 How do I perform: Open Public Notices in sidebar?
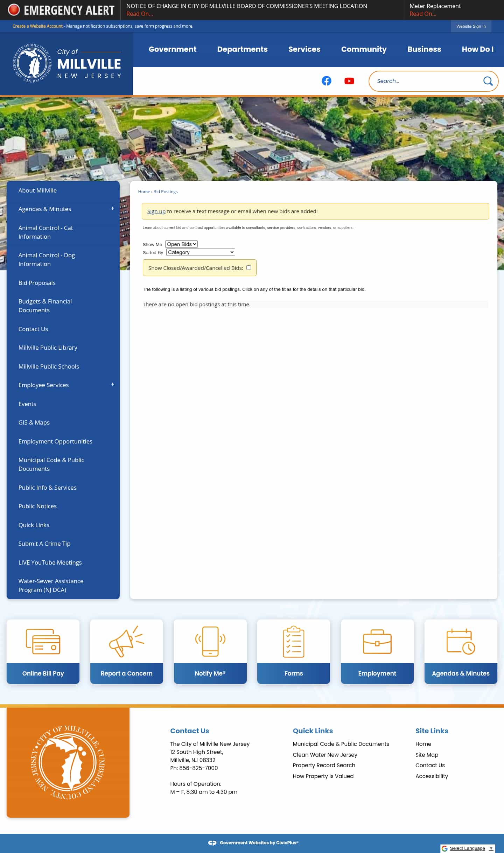pos(37,506)
